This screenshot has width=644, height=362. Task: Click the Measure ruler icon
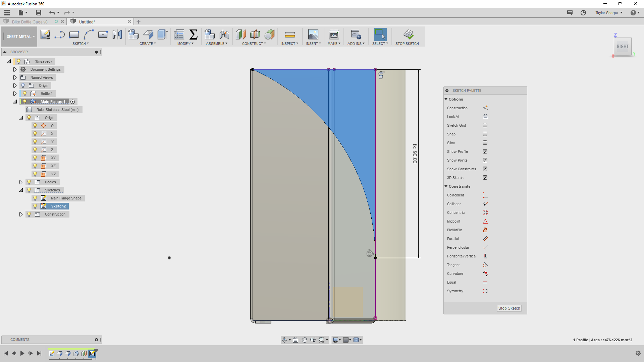pos(290,35)
